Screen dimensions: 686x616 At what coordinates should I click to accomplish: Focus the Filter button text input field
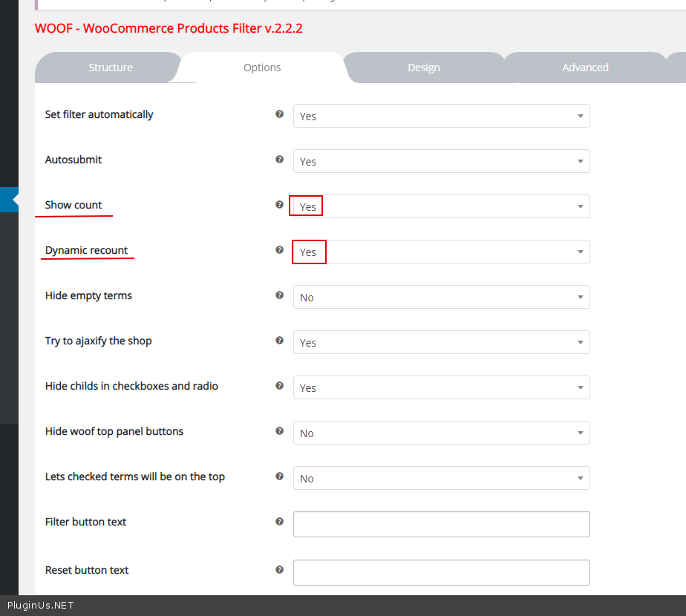point(442,524)
